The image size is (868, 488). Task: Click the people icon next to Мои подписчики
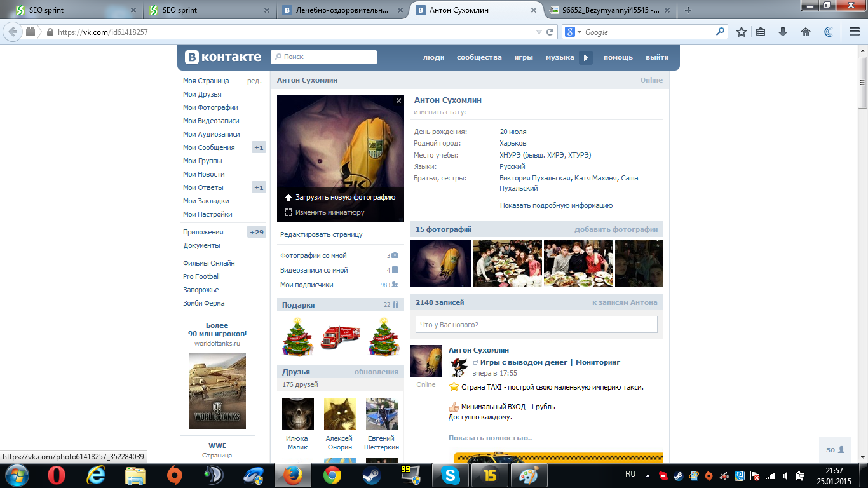click(395, 285)
